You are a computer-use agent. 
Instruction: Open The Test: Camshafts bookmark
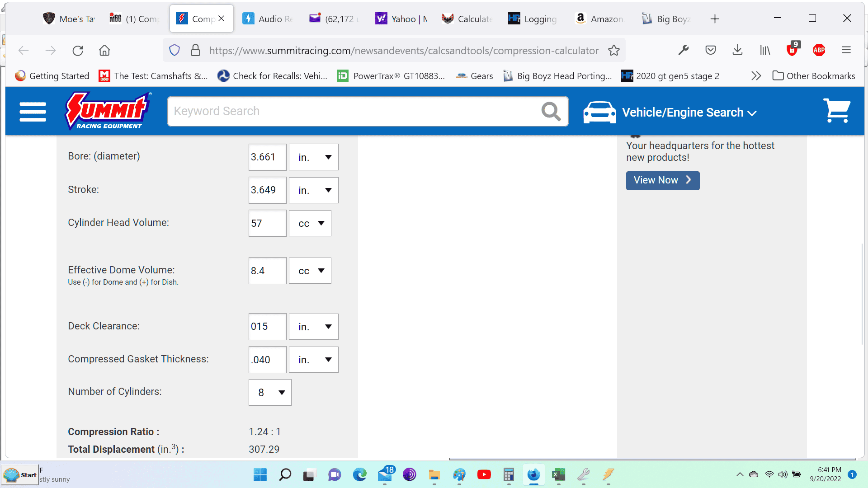(x=153, y=76)
